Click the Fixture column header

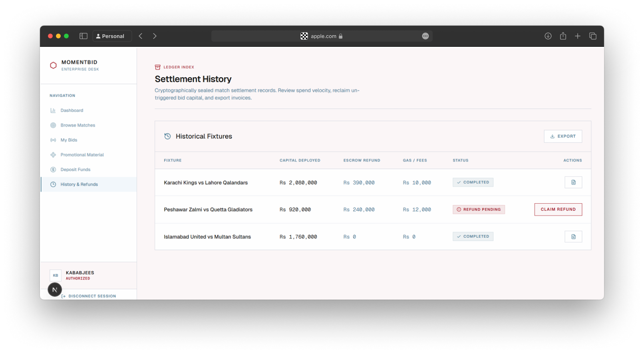173,160
